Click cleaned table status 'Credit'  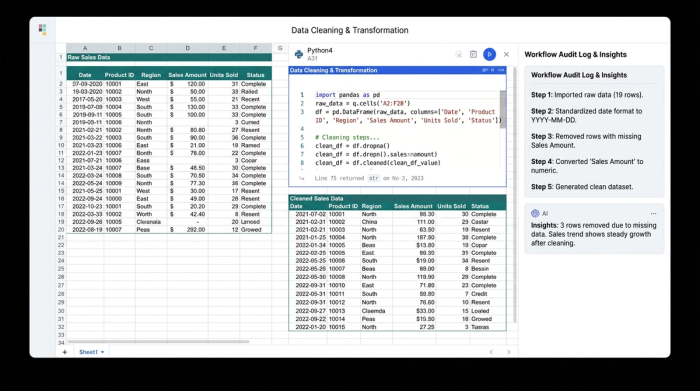pyautogui.click(x=479, y=294)
